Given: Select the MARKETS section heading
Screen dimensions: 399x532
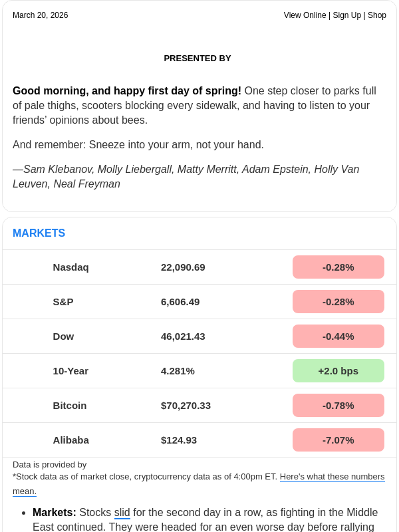Looking at the screenshot, I should click(39, 233).
